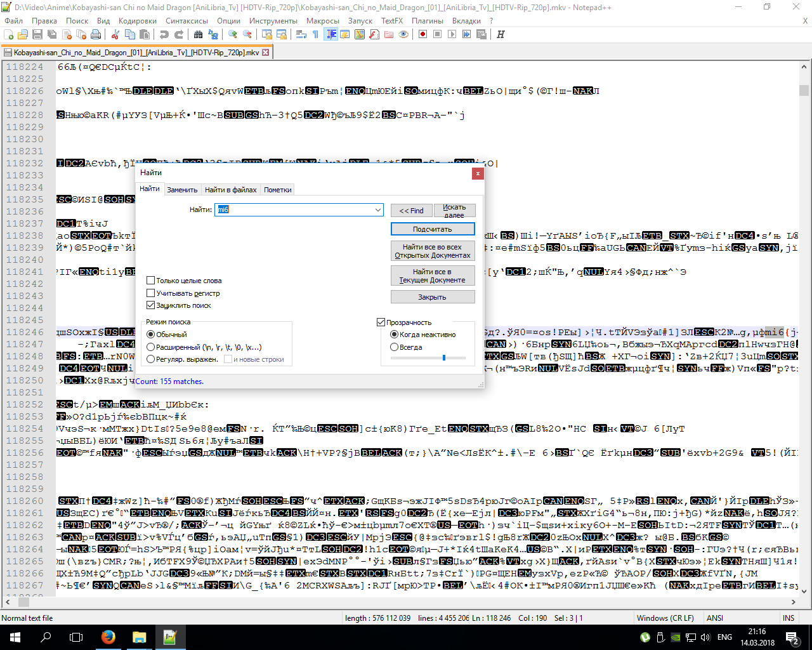Click the Playback macro toolbar icon
This screenshot has height=650, width=812.
click(x=452, y=34)
